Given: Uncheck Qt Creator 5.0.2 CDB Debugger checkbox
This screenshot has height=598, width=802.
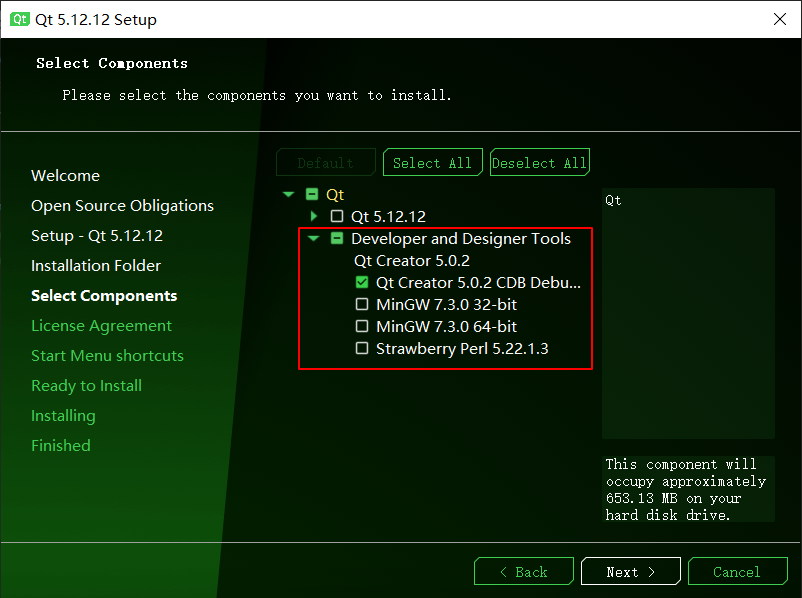Looking at the screenshot, I should pos(362,282).
